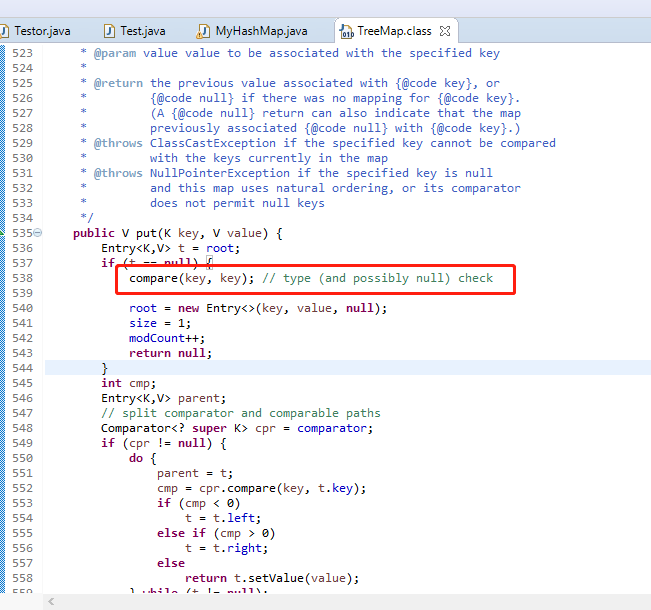Click 'root = new Entry<>(key, value, null);'
The width and height of the screenshot is (651, 610).
pyautogui.click(x=258, y=308)
